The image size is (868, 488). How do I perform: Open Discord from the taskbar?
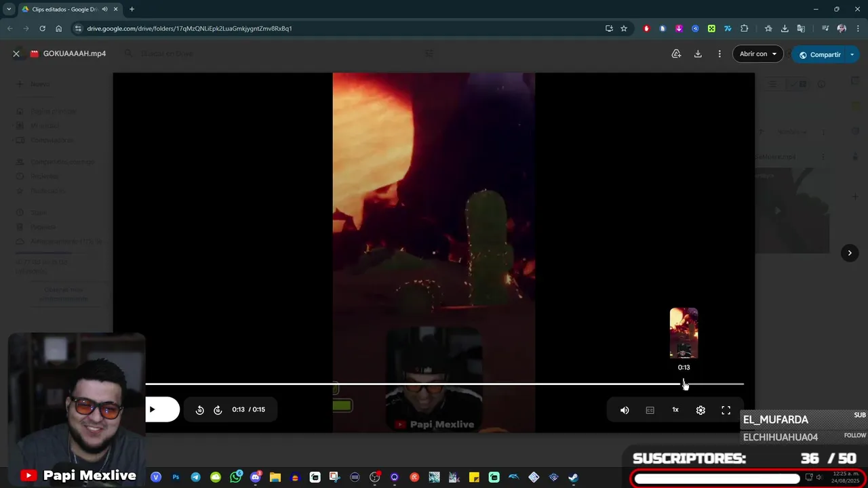[255, 477]
